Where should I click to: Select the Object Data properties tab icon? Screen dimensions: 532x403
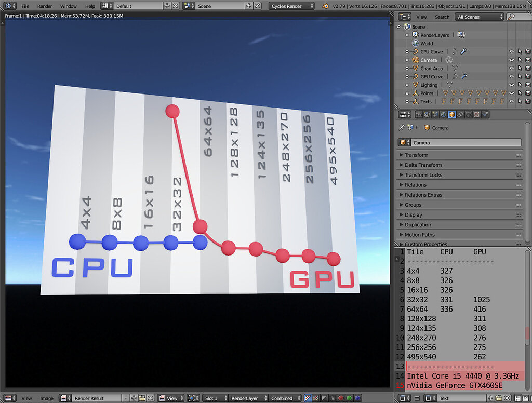point(468,115)
